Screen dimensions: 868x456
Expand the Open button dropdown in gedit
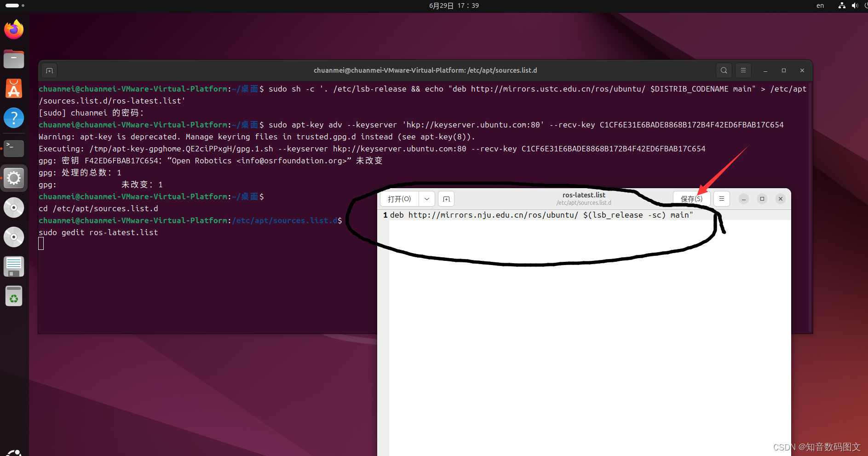(x=426, y=199)
